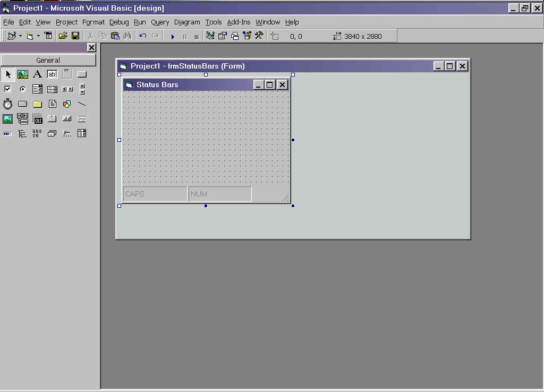
Task: Select the ComboBox control tool
Action: coord(37,89)
